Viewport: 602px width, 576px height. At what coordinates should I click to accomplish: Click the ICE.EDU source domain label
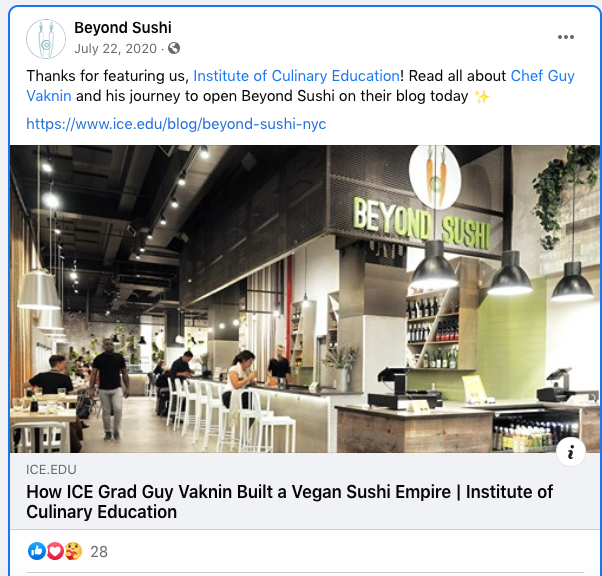[51, 470]
